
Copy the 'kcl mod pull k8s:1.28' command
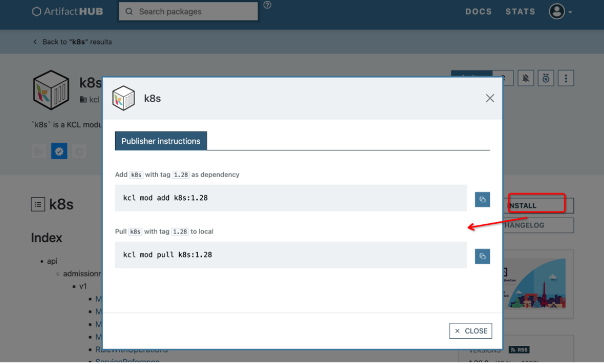pos(482,257)
